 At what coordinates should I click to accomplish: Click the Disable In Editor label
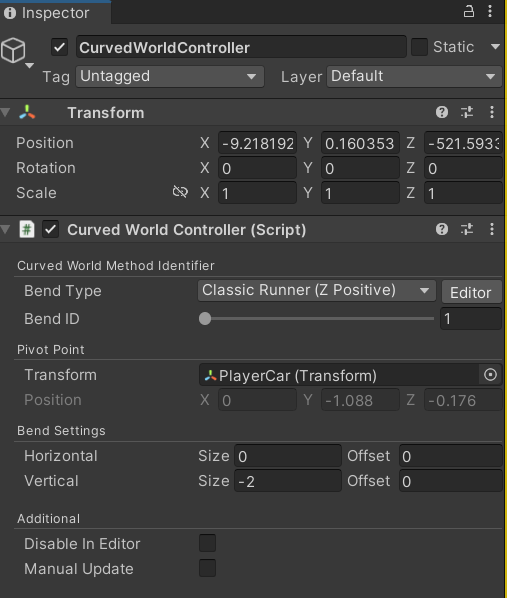(x=82, y=544)
